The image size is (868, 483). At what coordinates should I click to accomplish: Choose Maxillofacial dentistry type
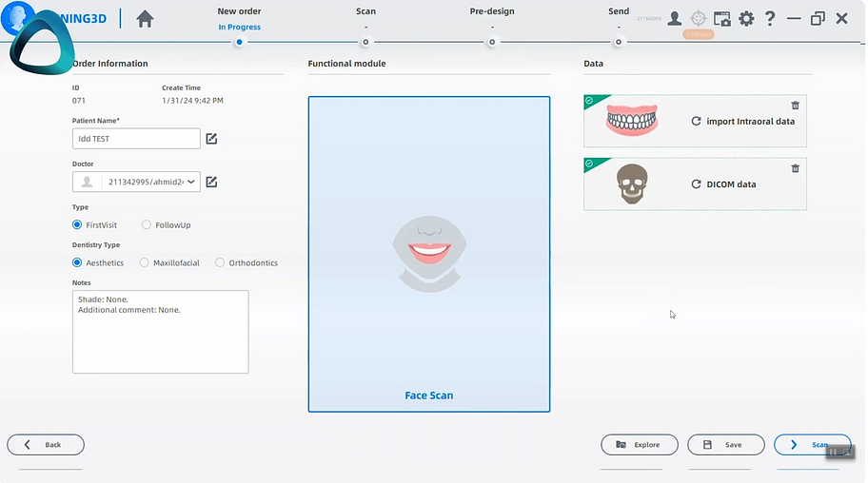[145, 262]
